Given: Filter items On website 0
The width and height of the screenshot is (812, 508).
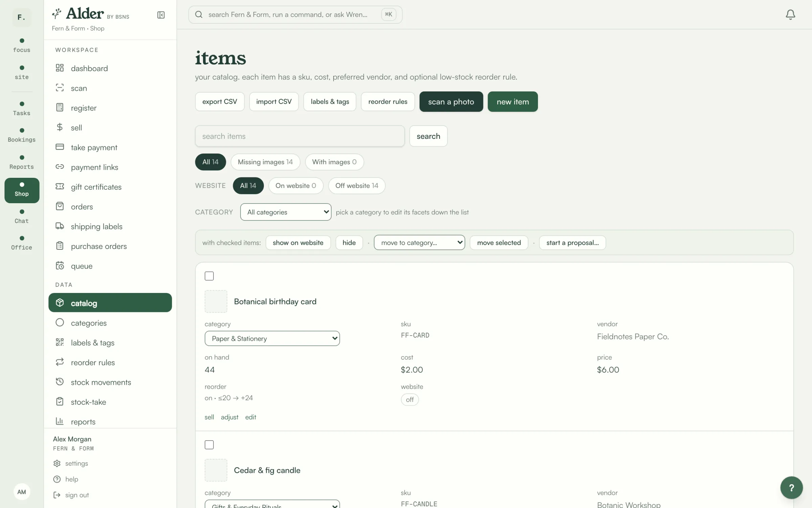Looking at the screenshot, I should 296,186.
